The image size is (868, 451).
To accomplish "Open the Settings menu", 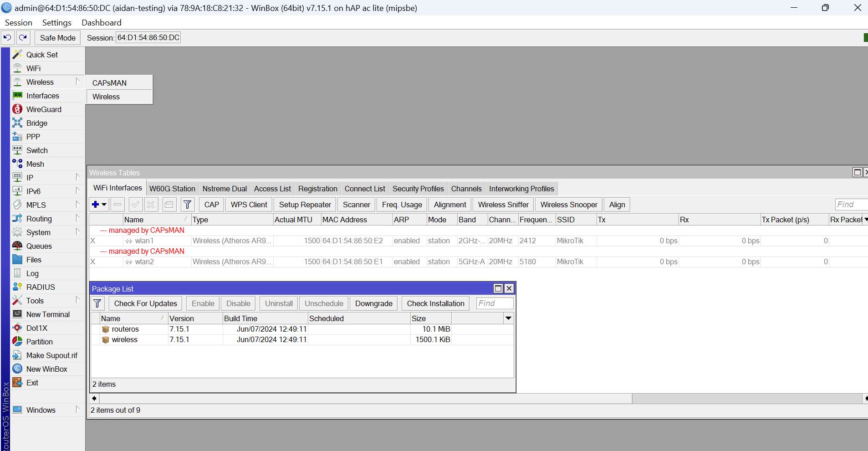I will tap(57, 23).
